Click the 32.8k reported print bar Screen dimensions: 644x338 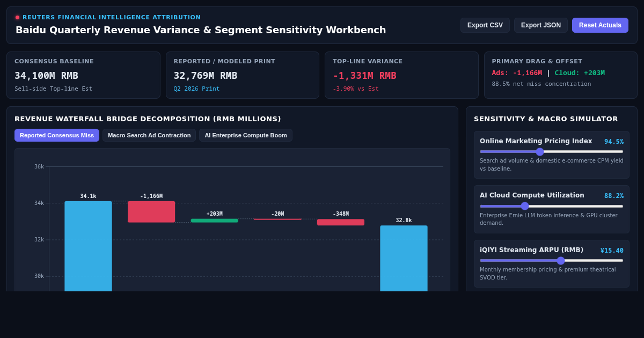coord(404,258)
